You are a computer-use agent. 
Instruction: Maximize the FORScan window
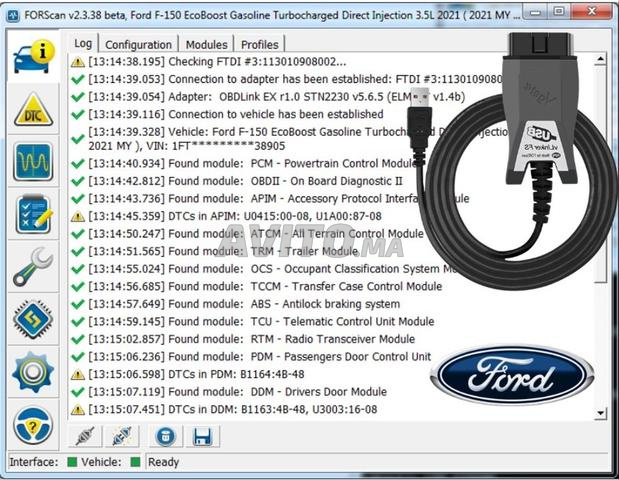pyautogui.click(x=558, y=12)
